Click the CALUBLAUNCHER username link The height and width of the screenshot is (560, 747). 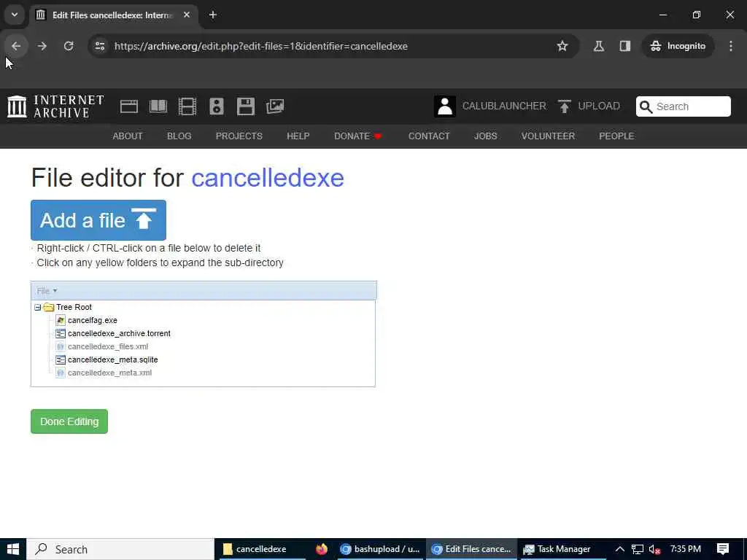coord(504,106)
